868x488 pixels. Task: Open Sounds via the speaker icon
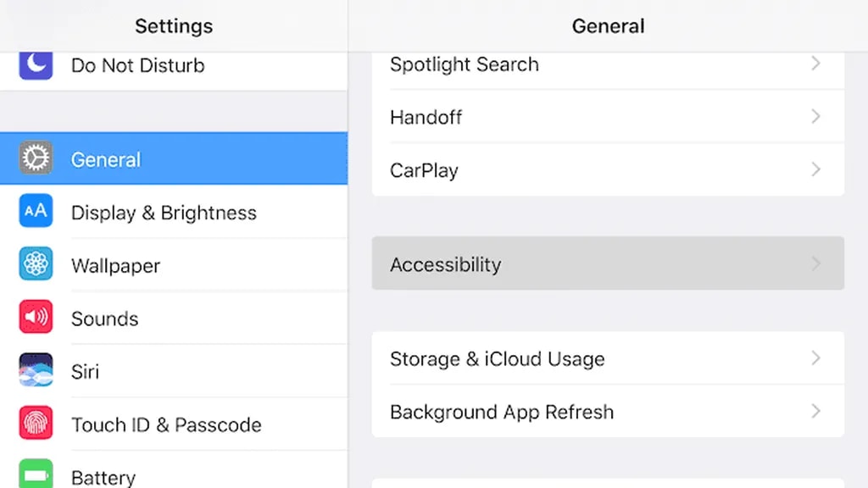(x=36, y=318)
